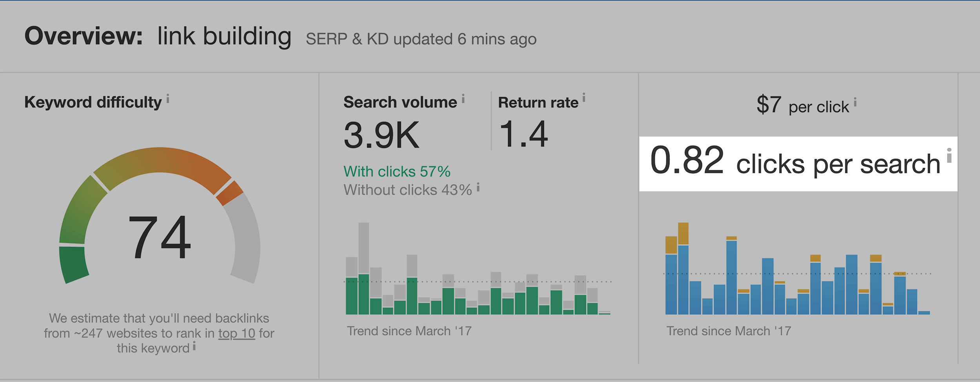The height and width of the screenshot is (382, 980).
Task: Click 'Trend since March '17' under blue chart
Action: [729, 331]
